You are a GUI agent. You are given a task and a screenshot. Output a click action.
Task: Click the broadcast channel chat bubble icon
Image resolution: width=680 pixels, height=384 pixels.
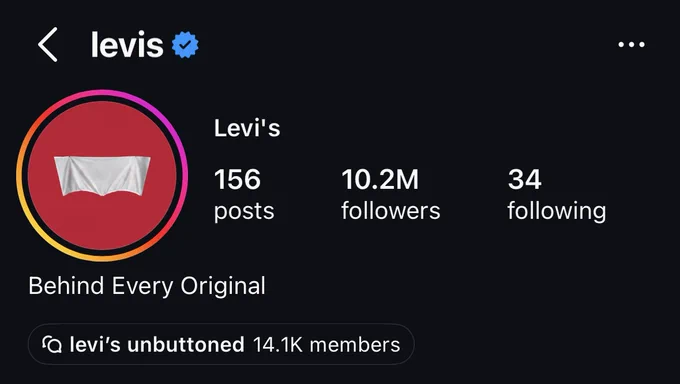tap(52, 345)
